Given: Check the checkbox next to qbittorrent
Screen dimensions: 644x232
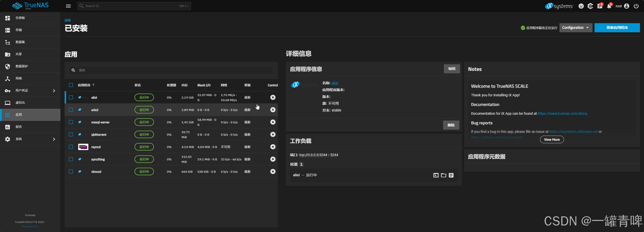Looking at the screenshot, I should (x=71, y=134).
